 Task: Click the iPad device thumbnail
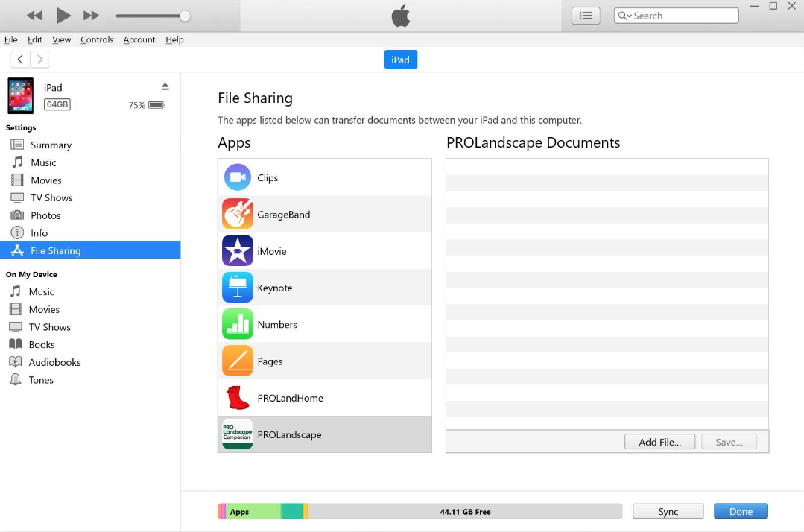(x=21, y=96)
